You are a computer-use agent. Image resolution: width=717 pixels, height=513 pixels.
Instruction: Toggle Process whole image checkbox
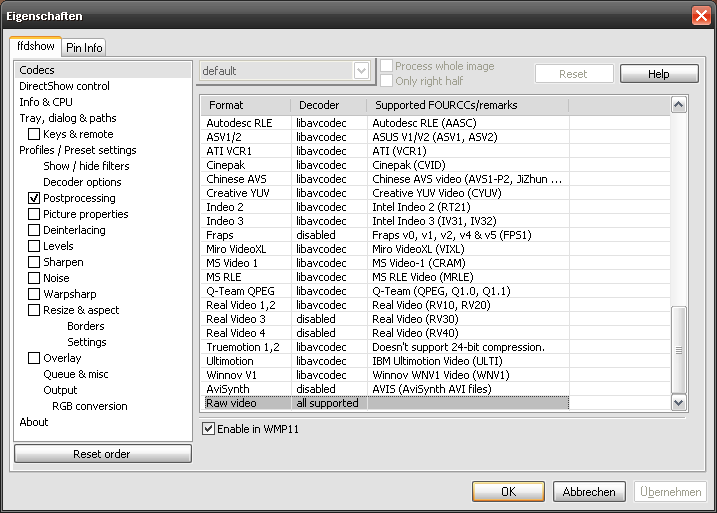point(386,66)
